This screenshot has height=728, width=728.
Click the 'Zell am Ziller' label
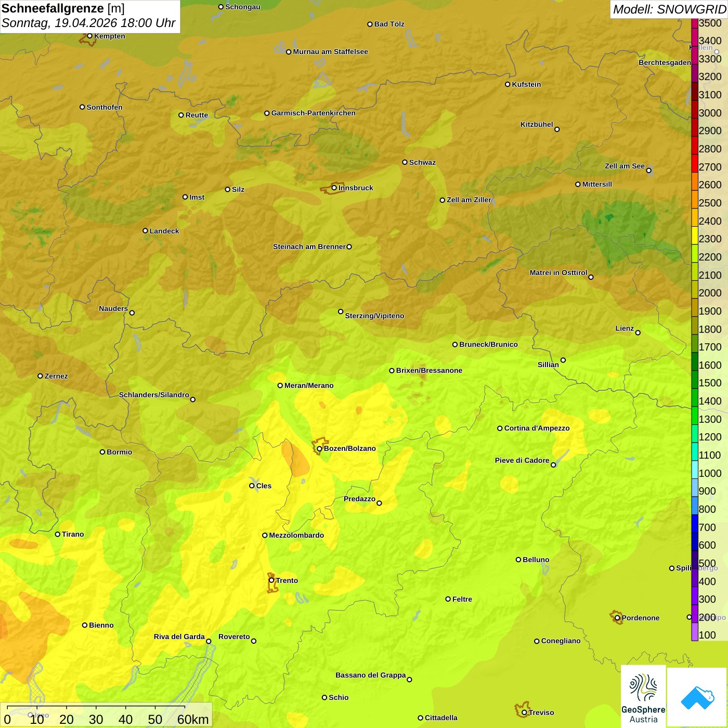[x=469, y=200]
